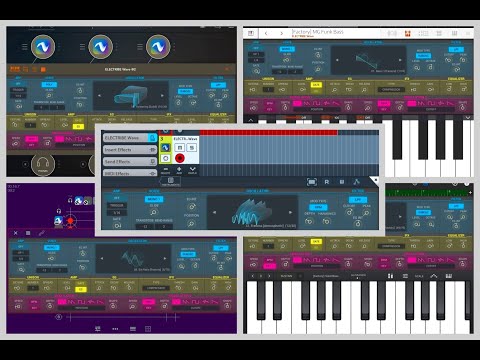
Task: Click the green timeline strip in bottom-right panel
Action: pos(427,192)
